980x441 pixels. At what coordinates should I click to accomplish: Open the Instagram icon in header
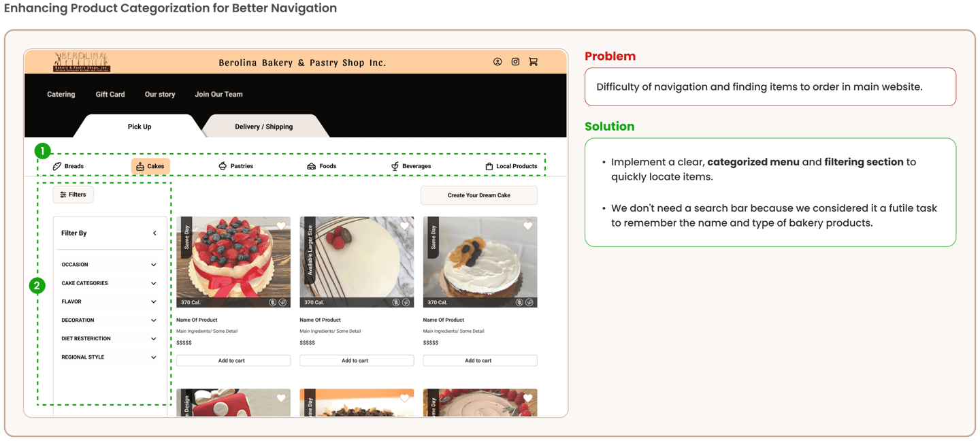pyautogui.click(x=515, y=62)
